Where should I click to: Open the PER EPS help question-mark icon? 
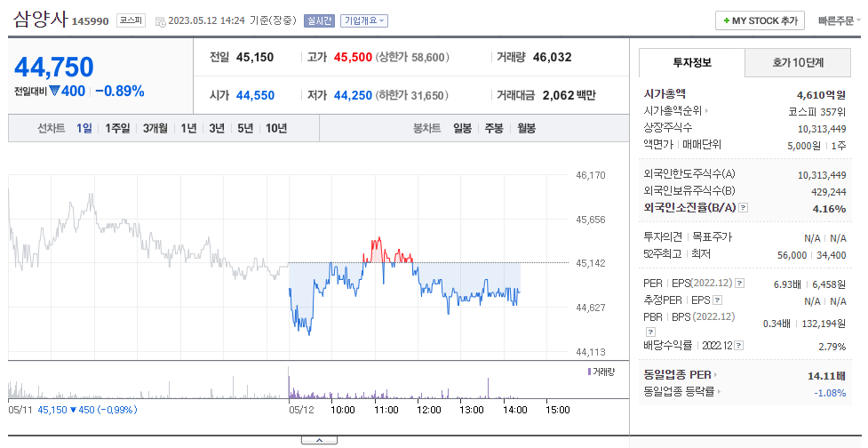pyautogui.click(x=739, y=284)
